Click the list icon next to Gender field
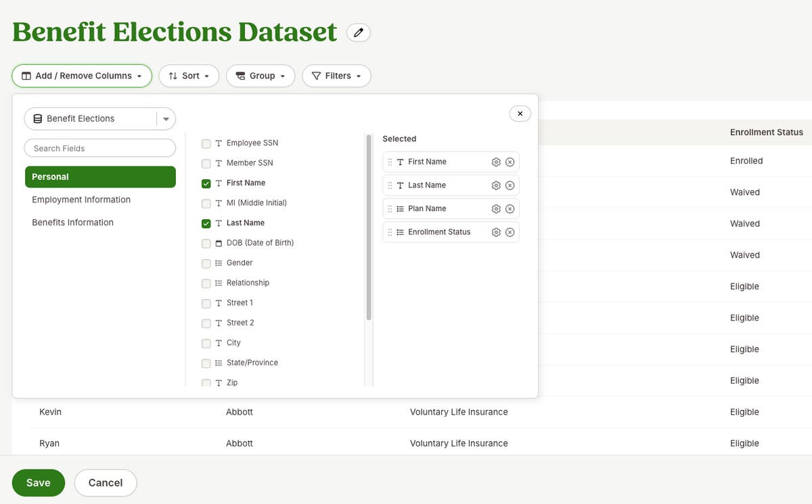Image resolution: width=812 pixels, height=504 pixels. coord(218,263)
